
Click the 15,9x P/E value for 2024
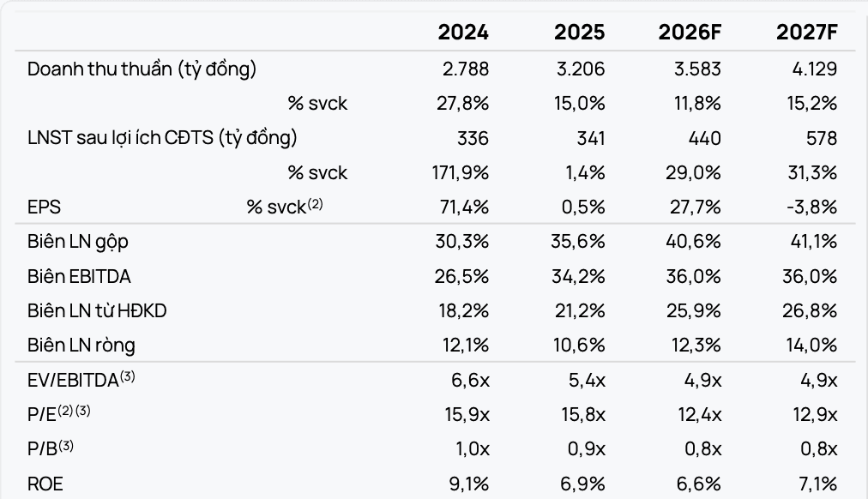pyautogui.click(x=467, y=414)
